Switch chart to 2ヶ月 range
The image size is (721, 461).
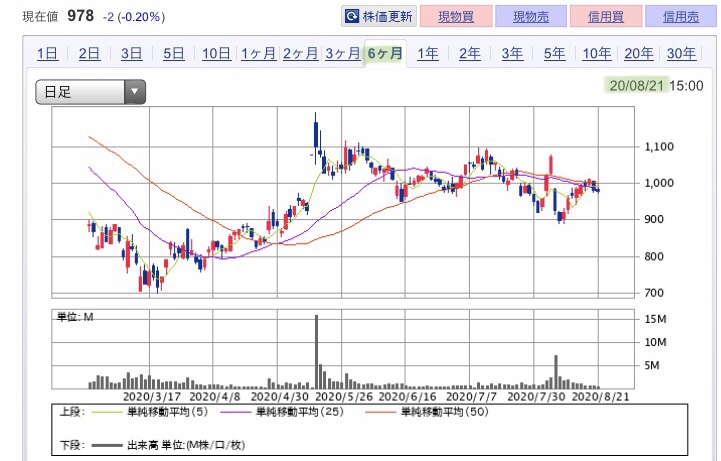(300, 54)
